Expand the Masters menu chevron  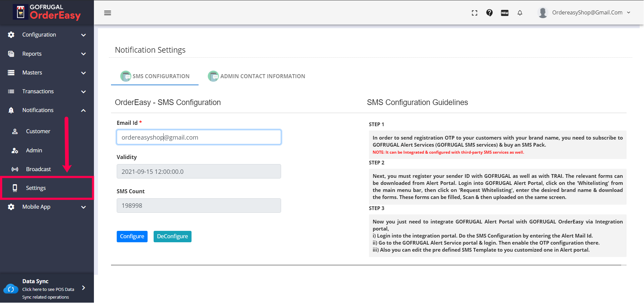[x=84, y=73]
